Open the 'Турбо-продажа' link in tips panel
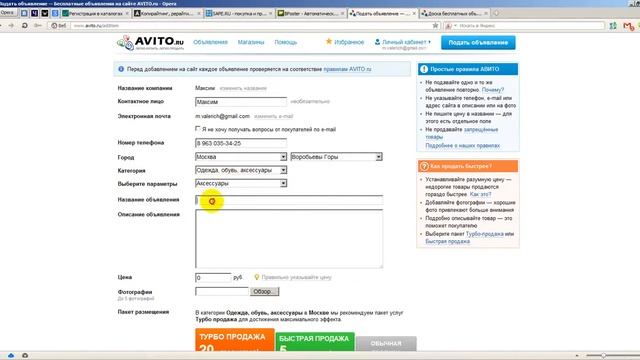This screenshot has width=640, height=360. (484, 234)
